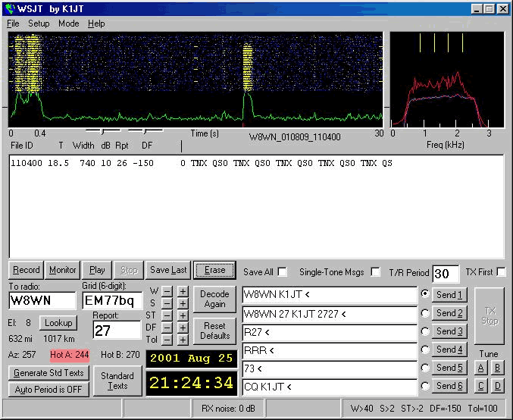Image resolution: width=513 pixels, height=420 pixels.
Task: Click the Send 2 button
Action: (x=449, y=313)
